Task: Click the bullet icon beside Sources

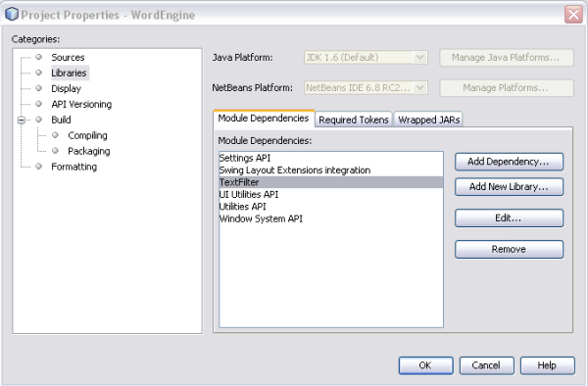Action: pyautogui.click(x=38, y=57)
